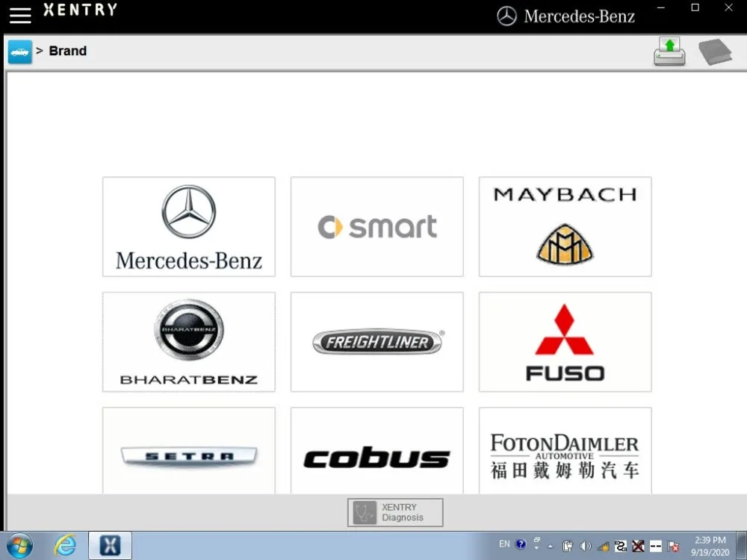
Task: Click the network signal tray icon
Action: pos(603,547)
